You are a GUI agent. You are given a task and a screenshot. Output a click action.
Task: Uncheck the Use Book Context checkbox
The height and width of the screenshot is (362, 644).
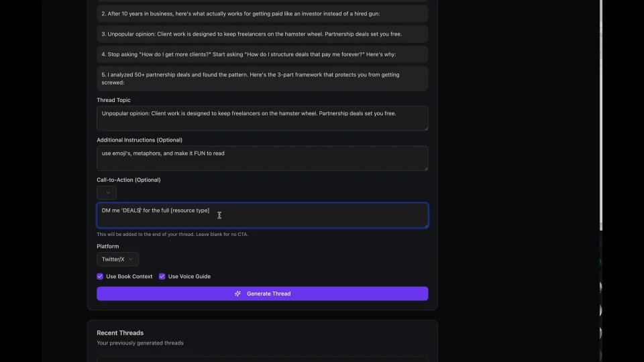point(100,276)
